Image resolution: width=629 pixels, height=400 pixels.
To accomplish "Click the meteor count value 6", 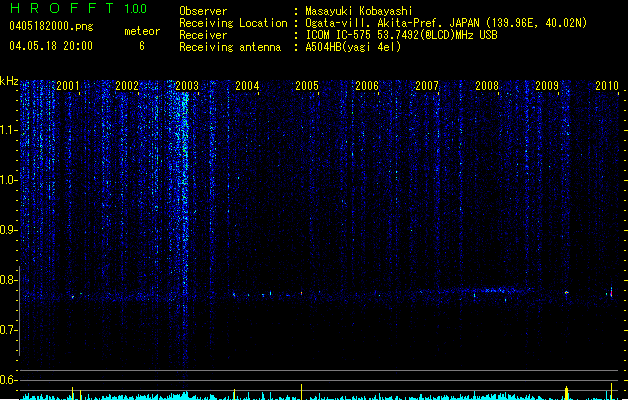I will [x=142, y=46].
